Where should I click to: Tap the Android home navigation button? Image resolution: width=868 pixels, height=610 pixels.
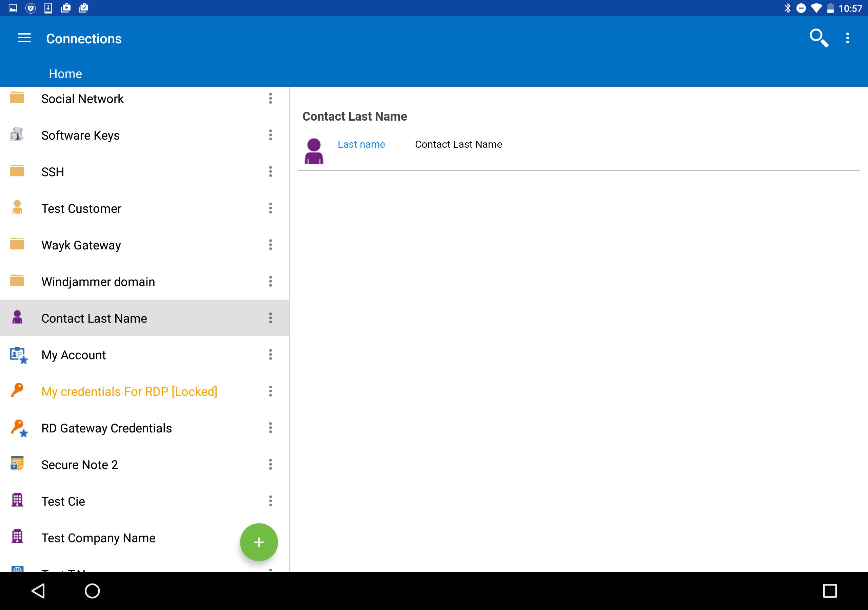click(92, 591)
